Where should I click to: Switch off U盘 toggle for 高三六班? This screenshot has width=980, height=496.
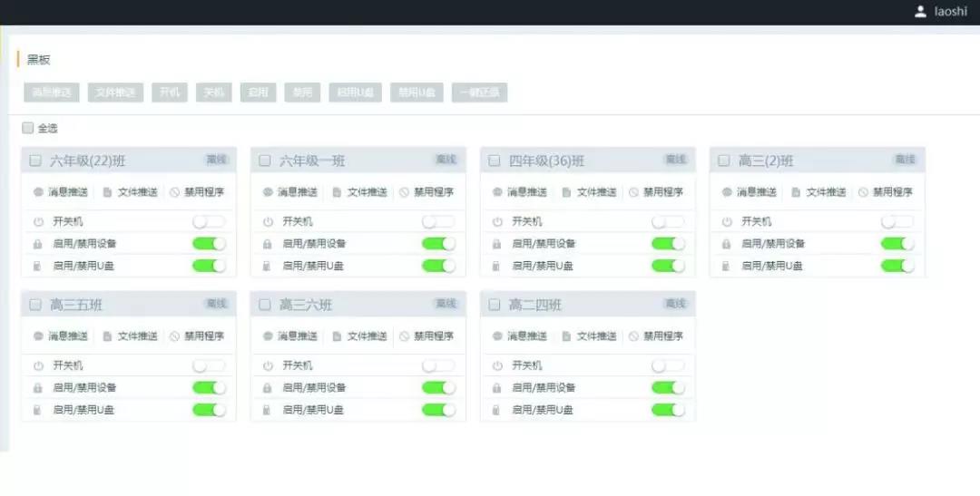438,410
